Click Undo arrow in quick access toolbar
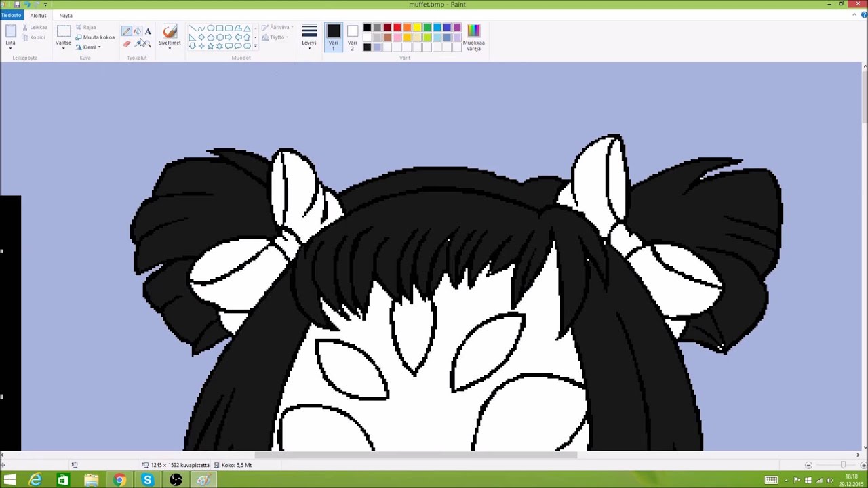The image size is (868, 488). 26,5
